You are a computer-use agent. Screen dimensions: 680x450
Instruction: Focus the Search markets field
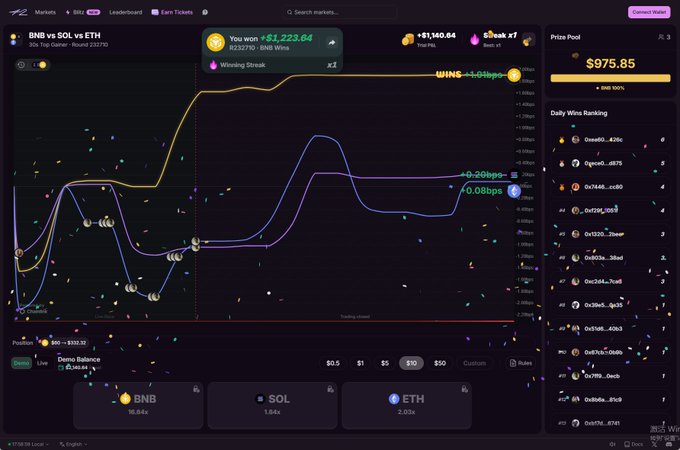click(340, 12)
